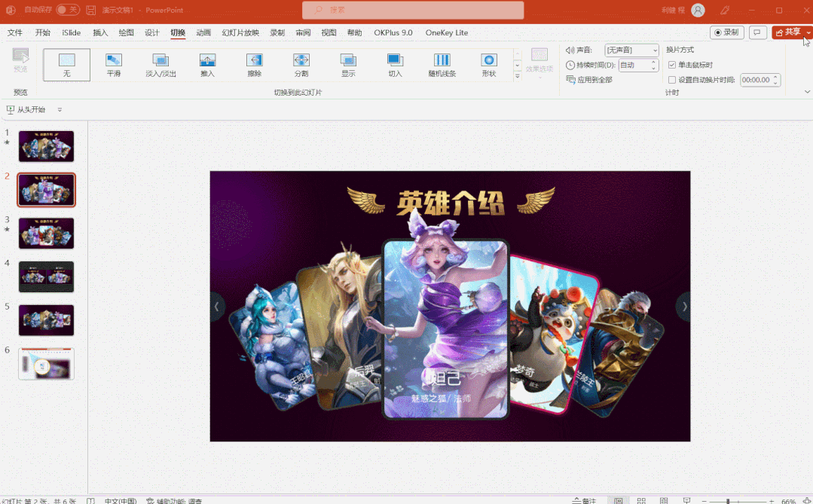Apply the 平滑 (Morph) transition
The height and width of the screenshot is (504, 813).
click(x=114, y=65)
